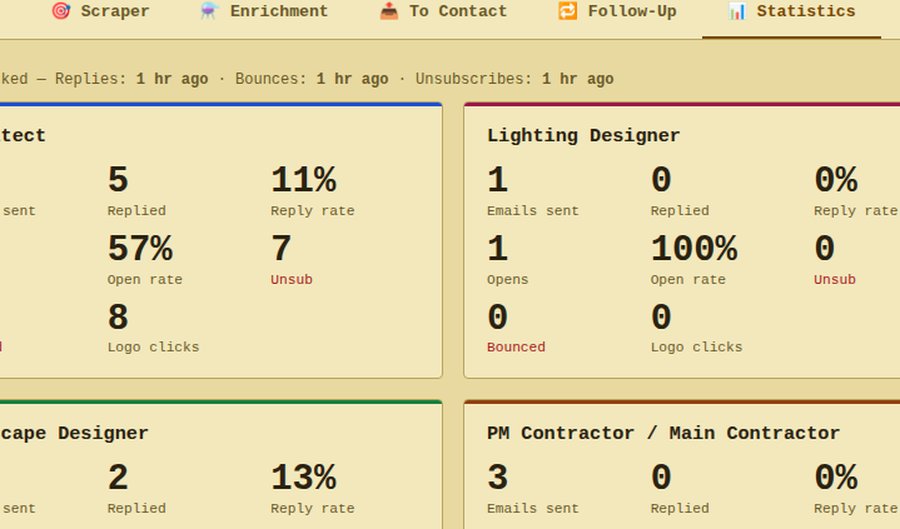Click the 57% open rate value
This screenshot has height=529, width=900.
tap(140, 248)
